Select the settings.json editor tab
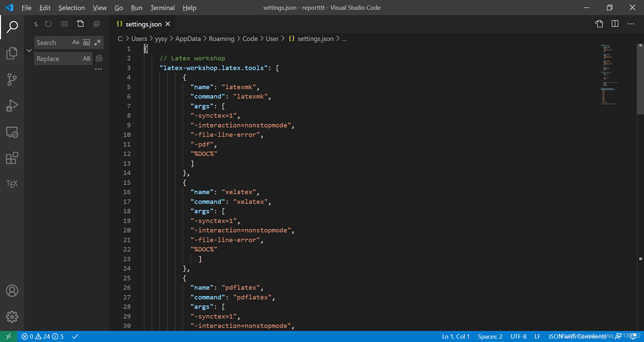The height and width of the screenshot is (342, 644). 143,24
